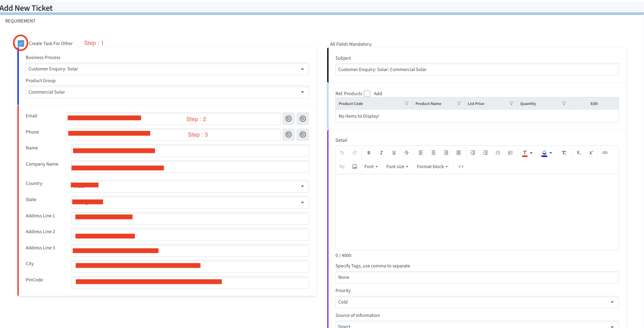This screenshot has height=328, width=644.
Task: Open the Font menu
Action: [x=371, y=167]
